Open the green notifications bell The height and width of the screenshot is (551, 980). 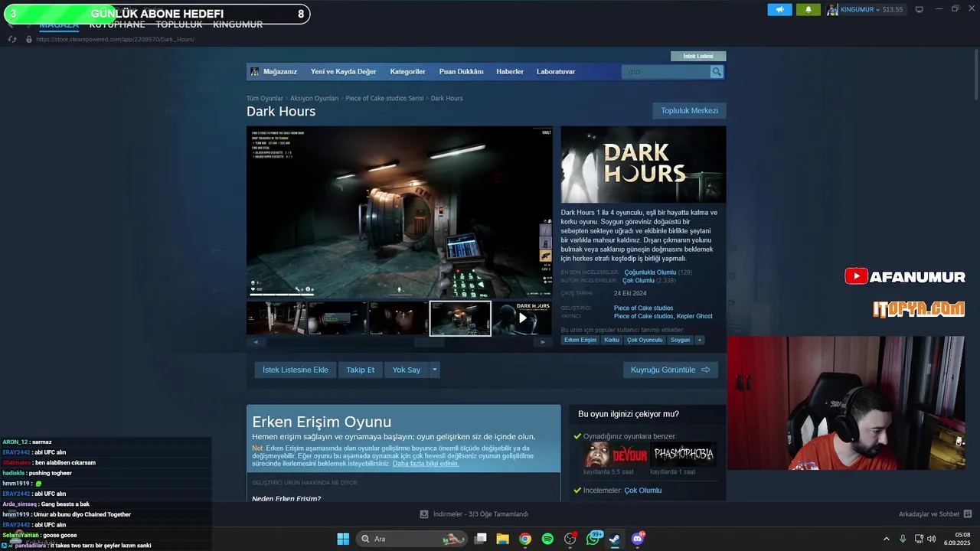[x=808, y=9]
